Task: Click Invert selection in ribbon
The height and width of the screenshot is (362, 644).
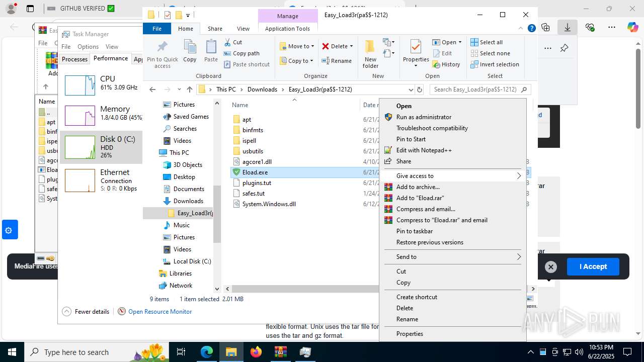Action: [495, 64]
